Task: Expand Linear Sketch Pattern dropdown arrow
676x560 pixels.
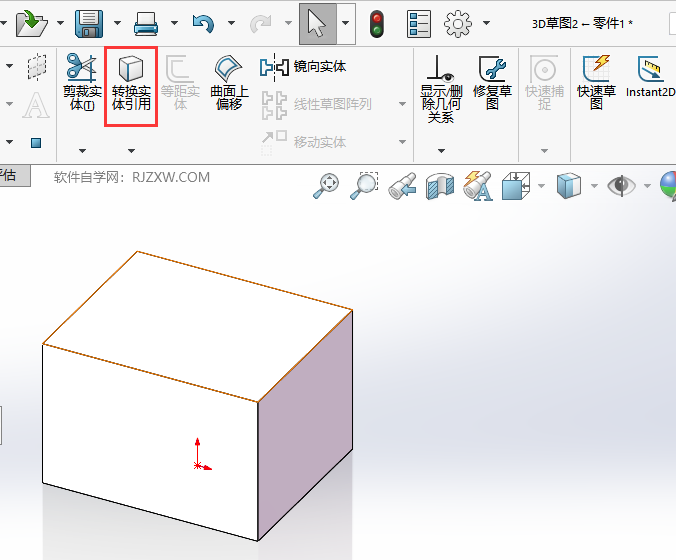Action: tap(403, 104)
